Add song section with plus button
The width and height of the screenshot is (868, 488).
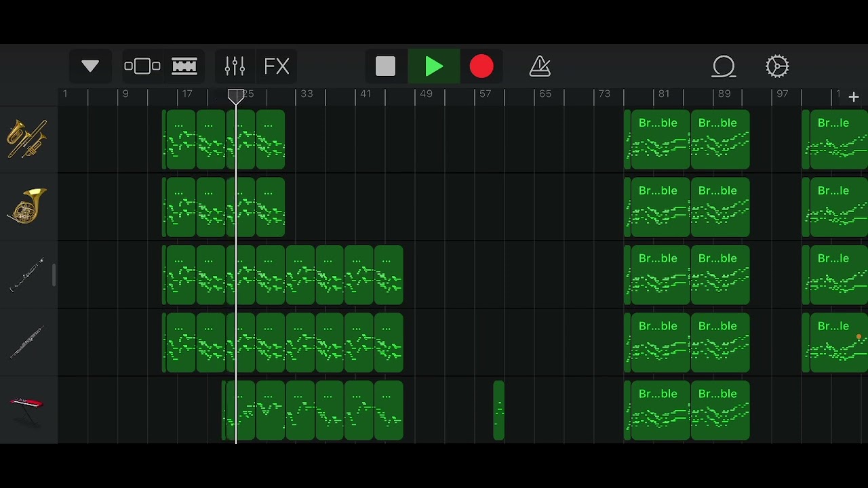tap(854, 98)
